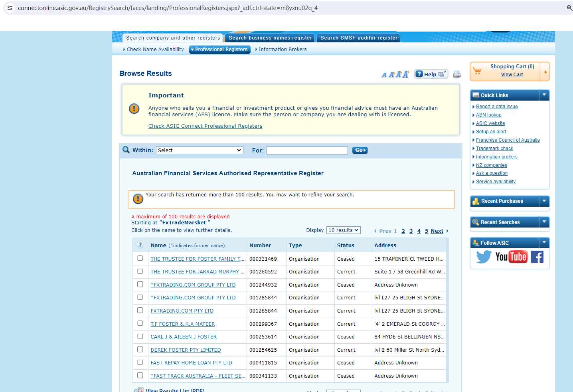This screenshot has width=573, height=392.
Task: Tick checkbox for DEREK FOSTER PTY LIMITED
Action: pos(140,349)
